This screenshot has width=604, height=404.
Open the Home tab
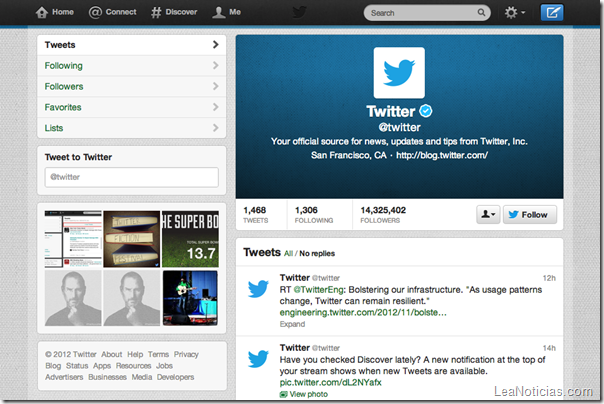click(x=55, y=12)
